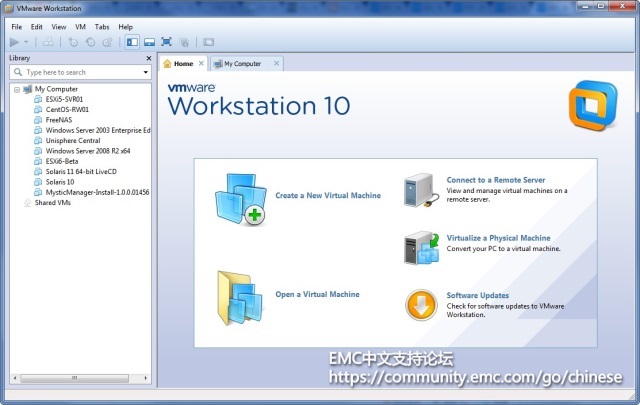Close the My Computer tab
This screenshot has width=640, height=405.
276,63
